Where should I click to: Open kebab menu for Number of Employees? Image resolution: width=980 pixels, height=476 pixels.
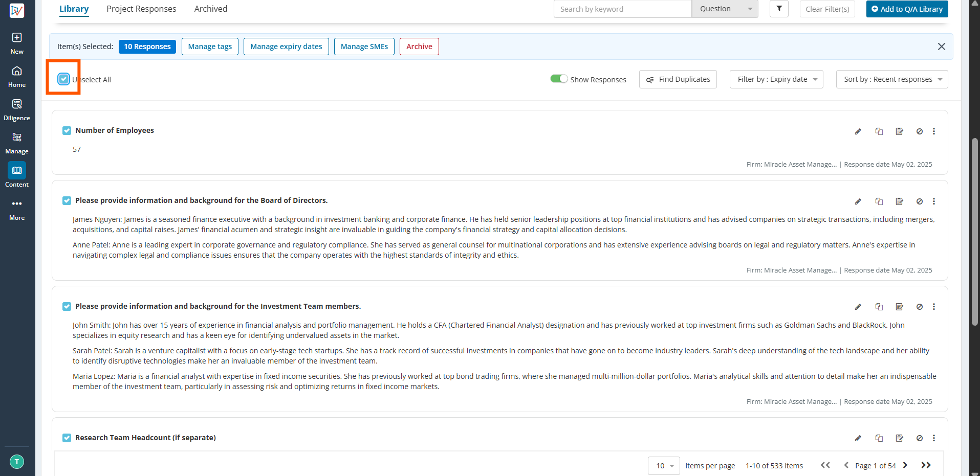[934, 131]
